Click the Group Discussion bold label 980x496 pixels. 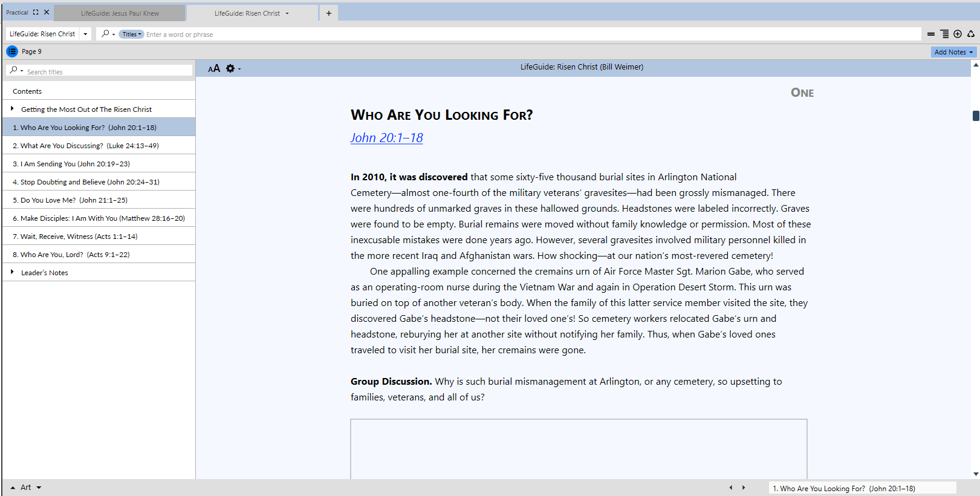391,382
